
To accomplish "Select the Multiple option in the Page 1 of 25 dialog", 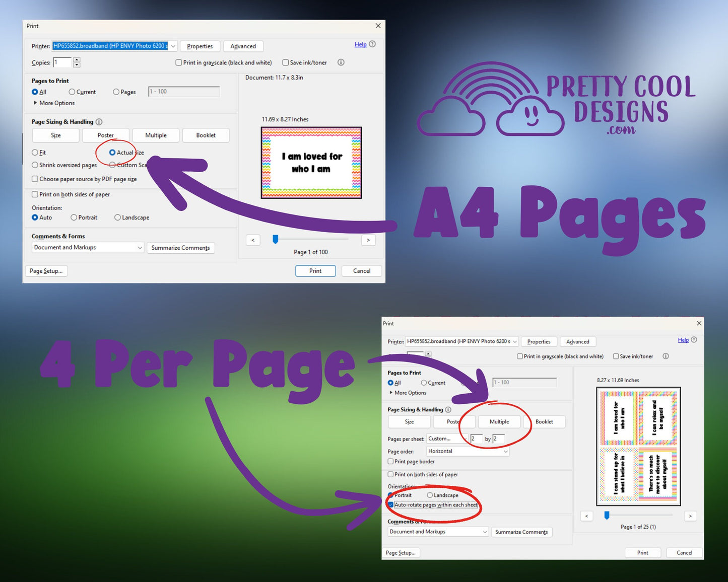I will (499, 422).
